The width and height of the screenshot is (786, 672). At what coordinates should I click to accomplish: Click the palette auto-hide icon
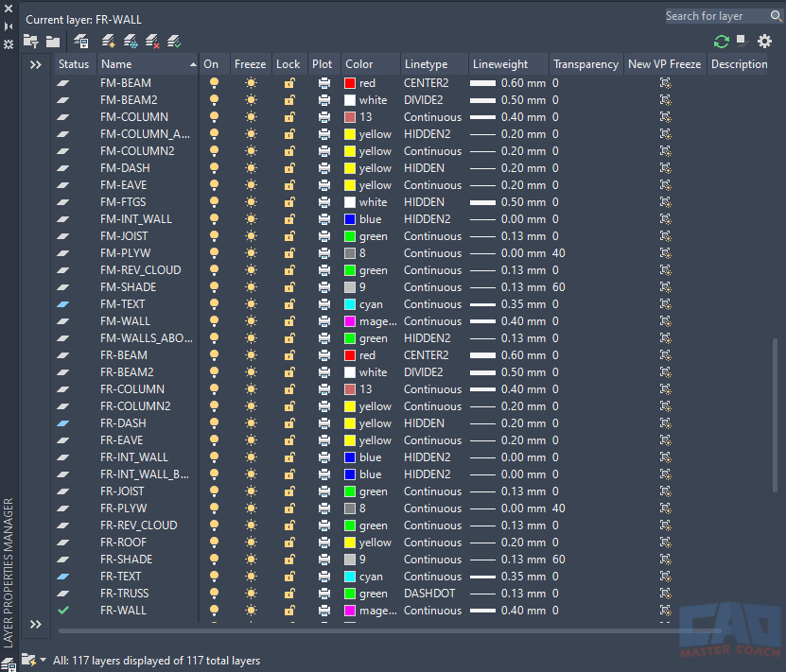(9, 26)
